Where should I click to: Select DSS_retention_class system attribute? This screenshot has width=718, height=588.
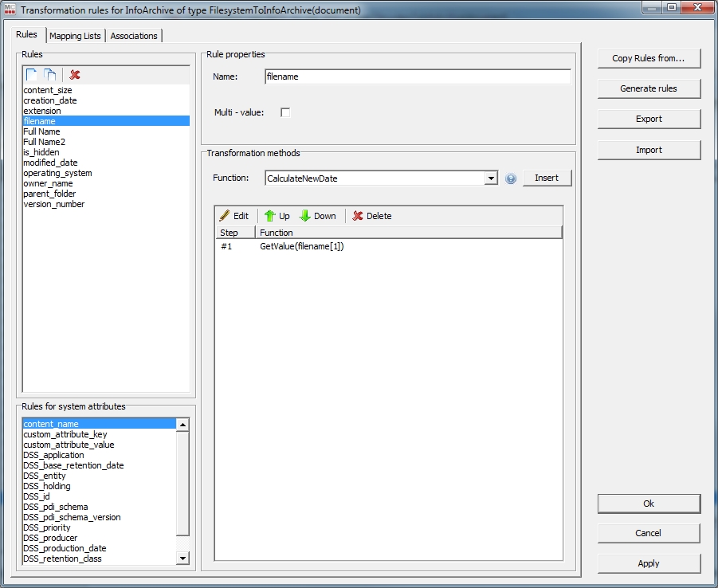[x=62, y=559]
